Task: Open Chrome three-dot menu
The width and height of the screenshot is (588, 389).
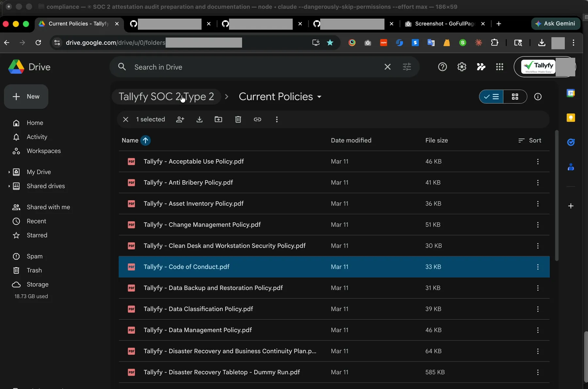Action: 573,42
